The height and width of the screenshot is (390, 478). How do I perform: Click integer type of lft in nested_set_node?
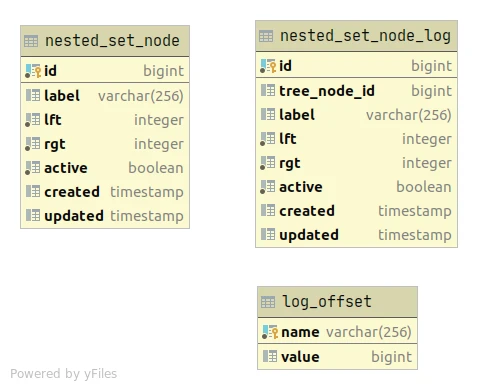[x=159, y=120]
